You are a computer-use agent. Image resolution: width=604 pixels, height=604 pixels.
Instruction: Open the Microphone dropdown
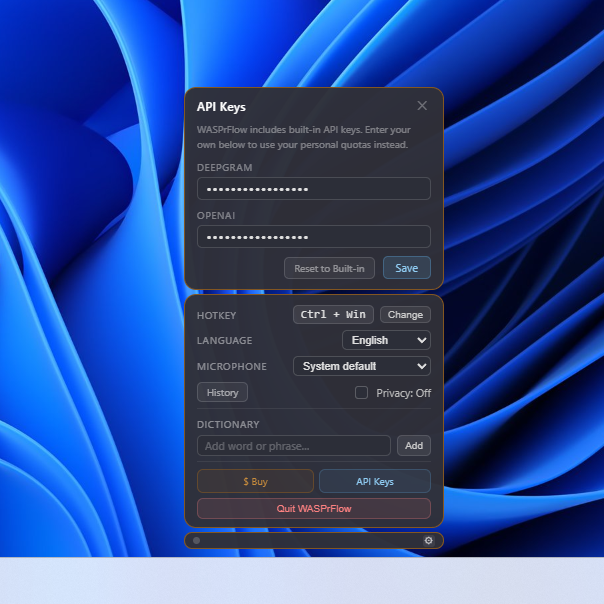pyautogui.click(x=362, y=366)
